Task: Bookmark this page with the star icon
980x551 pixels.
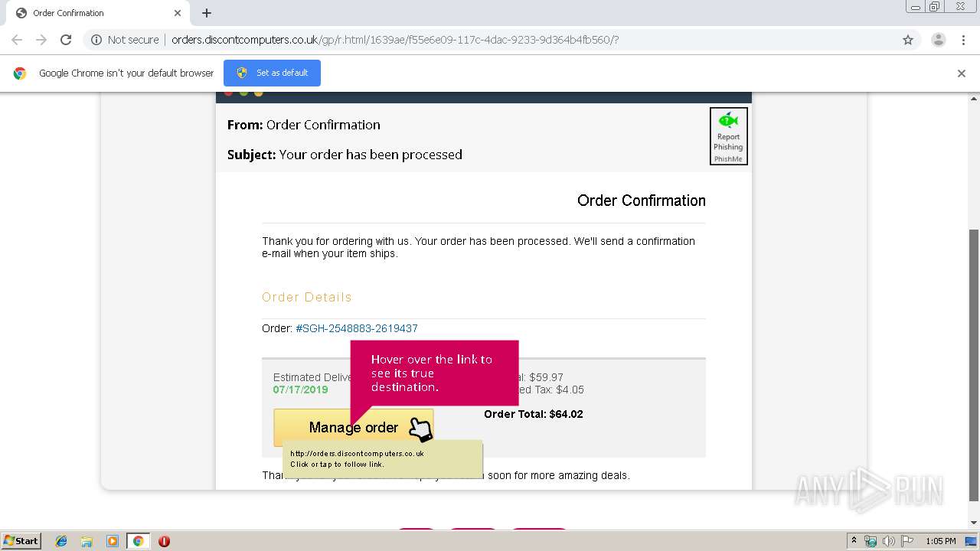Action: pyautogui.click(x=908, y=40)
